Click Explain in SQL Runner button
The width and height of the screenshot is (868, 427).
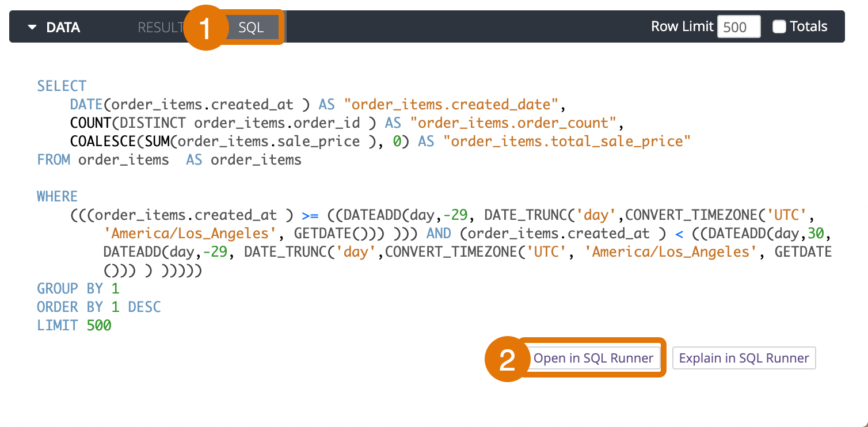pyautogui.click(x=744, y=358)
